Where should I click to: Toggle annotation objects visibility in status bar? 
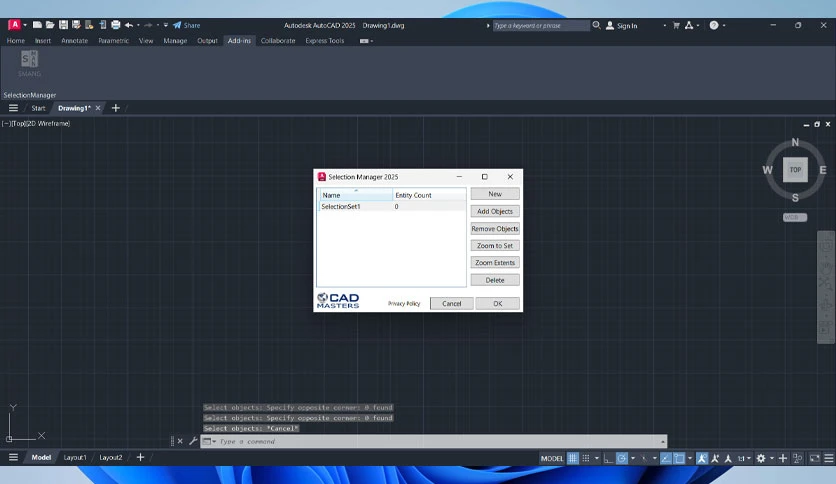click(702, 458)
